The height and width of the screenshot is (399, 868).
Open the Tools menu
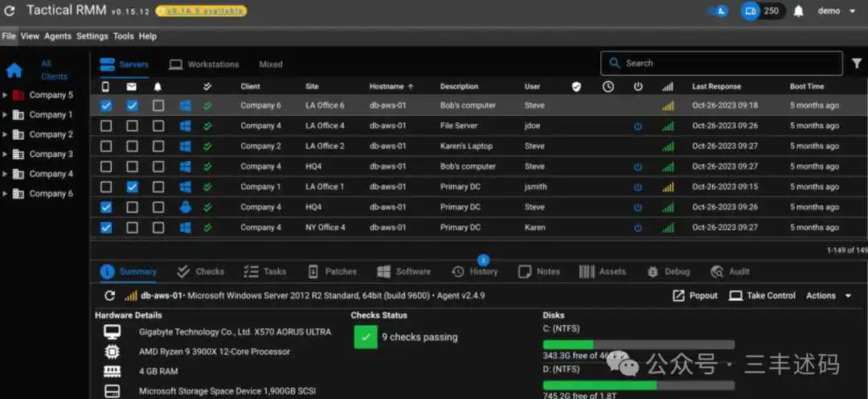pos(124,36)
